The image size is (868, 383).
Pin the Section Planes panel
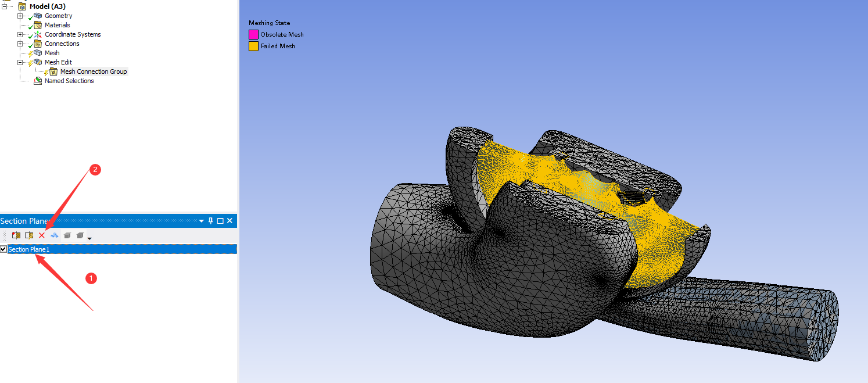point(210,221)
